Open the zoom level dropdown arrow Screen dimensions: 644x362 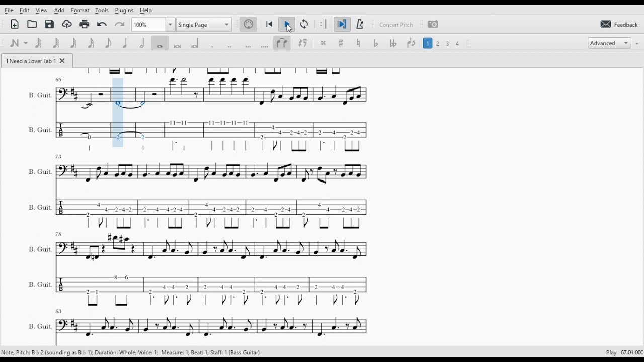[x=170, y=24]
